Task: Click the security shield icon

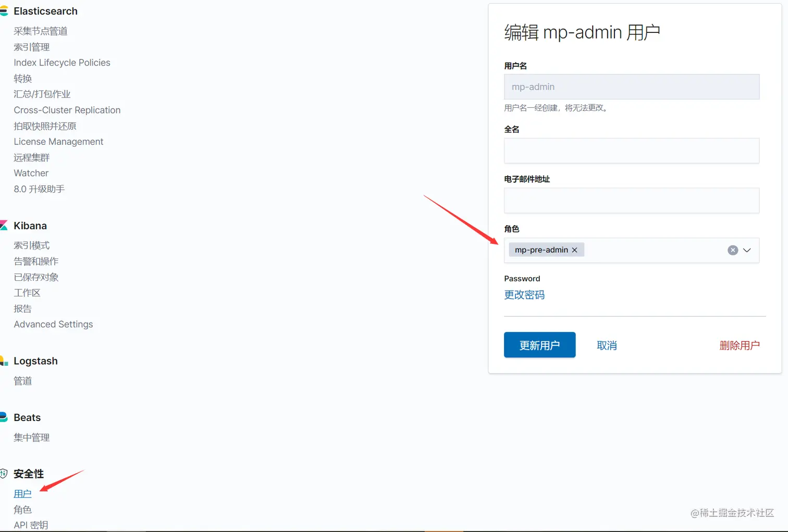Action: (x=4, y=474)
